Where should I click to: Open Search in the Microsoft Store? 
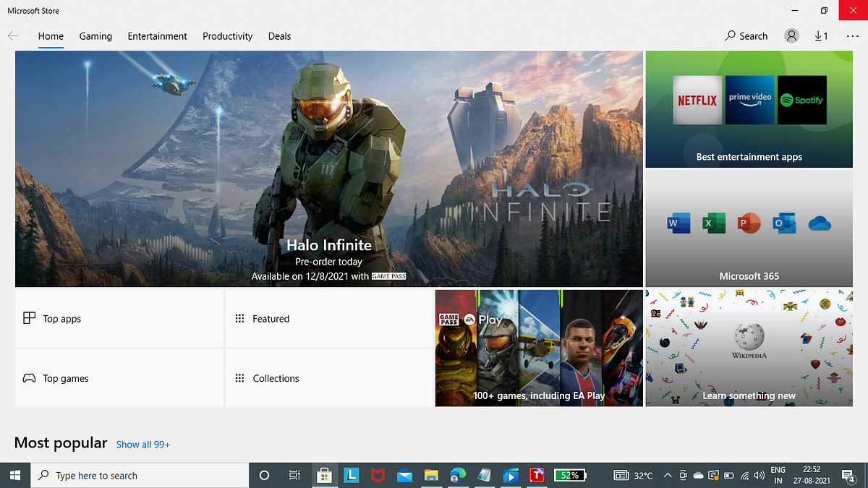point(746,35)
